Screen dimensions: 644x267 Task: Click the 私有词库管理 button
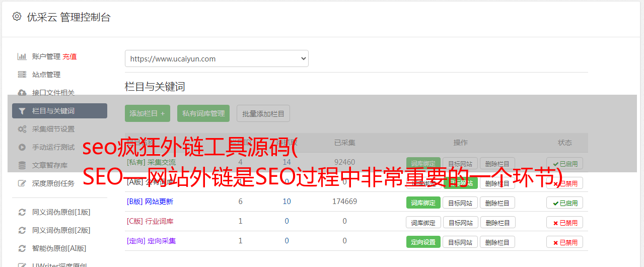coord(203,113)
